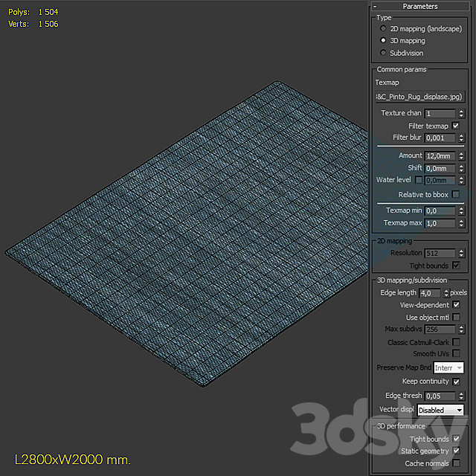Image resolution: width=476 pixels, height=476 pixels.
Task: Click the Texmap min value field
Action: point(440,210)
